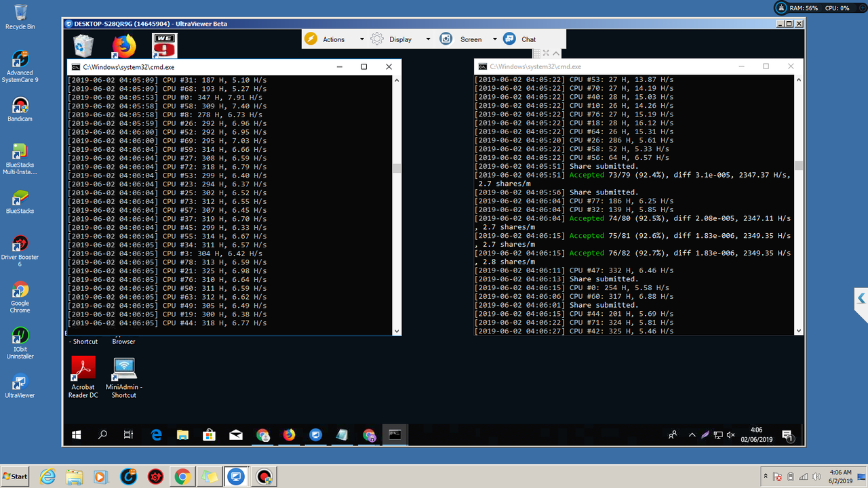Expand the Screen dropdown arrow
Screen dimensions: 868x488
tap(495, 39)
